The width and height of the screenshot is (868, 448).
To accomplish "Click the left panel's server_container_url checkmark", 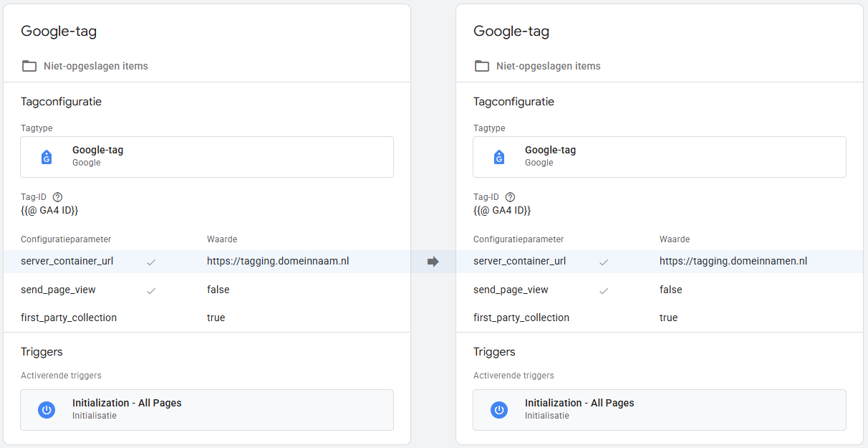I will (x=151, y=262).
